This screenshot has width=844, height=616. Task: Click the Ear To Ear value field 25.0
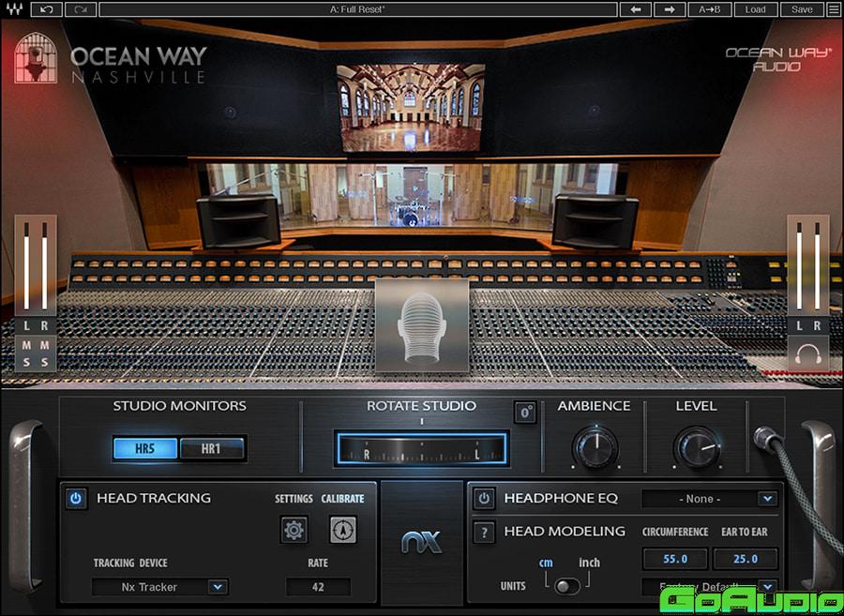tap(746, 559)
